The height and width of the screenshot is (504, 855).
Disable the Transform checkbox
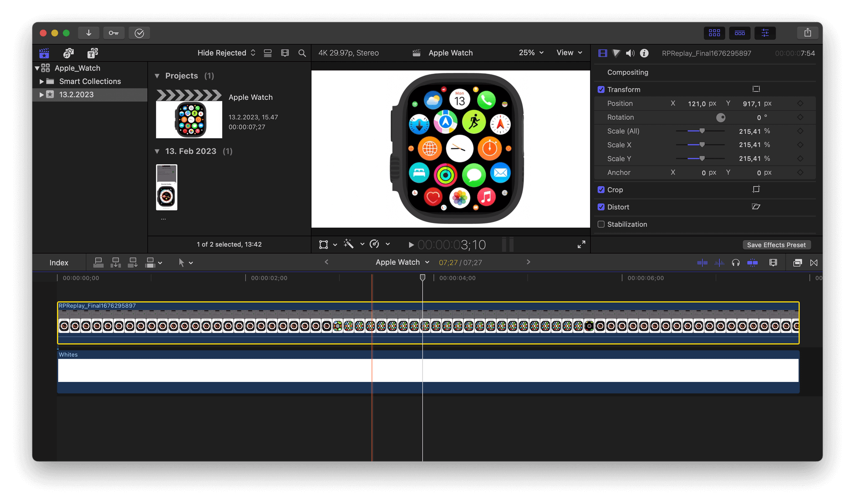pos(601,90)
